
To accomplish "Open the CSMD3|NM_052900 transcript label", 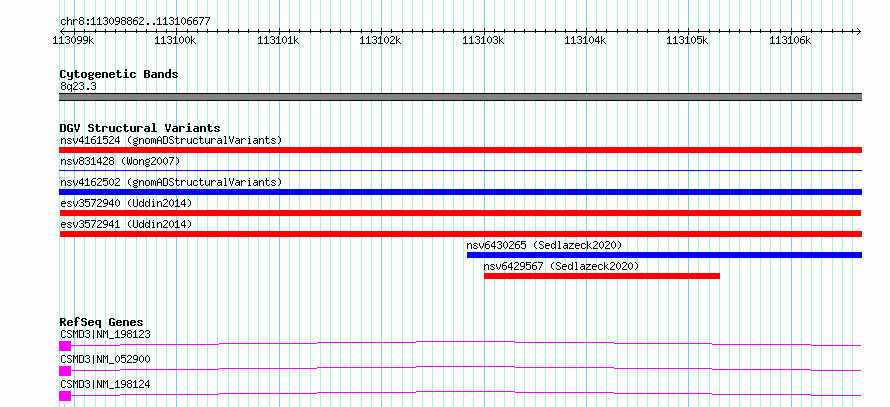I will coord(105,359).
